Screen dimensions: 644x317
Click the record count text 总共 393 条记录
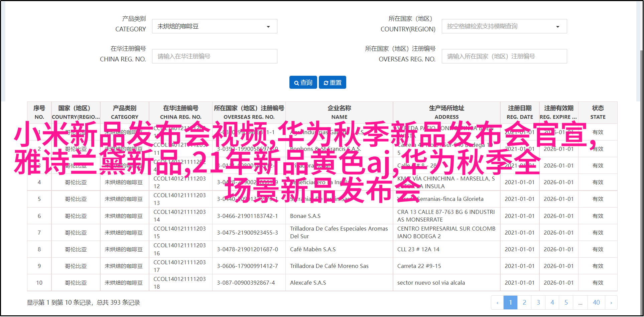click(x=118, y=303)
